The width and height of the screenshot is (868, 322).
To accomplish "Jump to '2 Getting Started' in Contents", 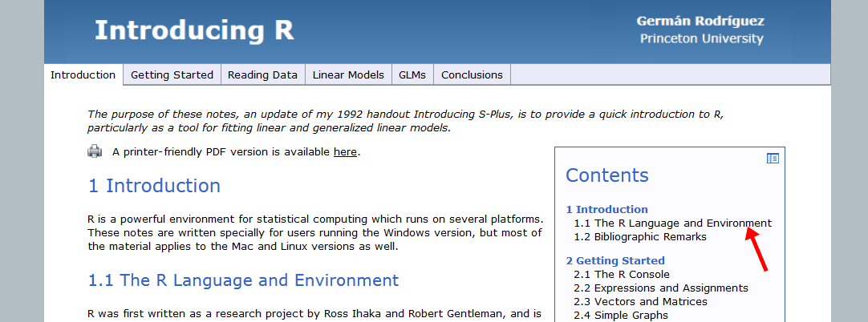I will pos(615,260).
